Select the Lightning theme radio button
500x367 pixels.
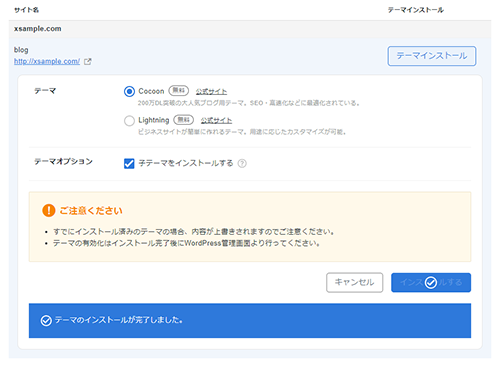129,120
